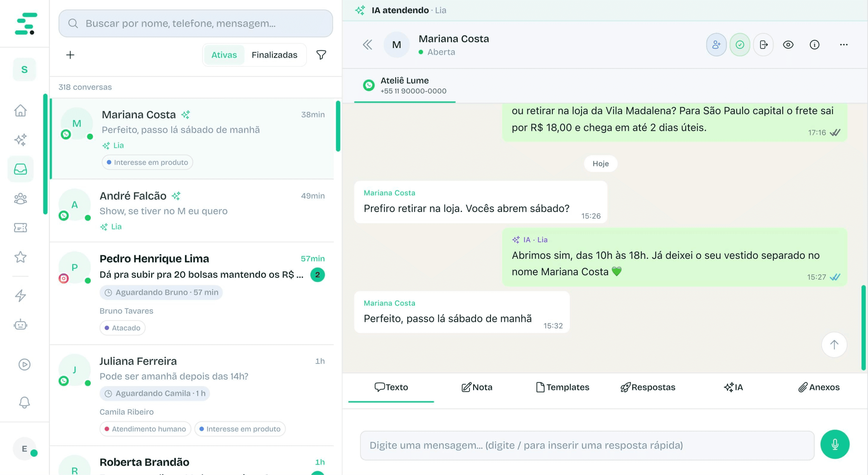Click the Atacado tag chip

[122, 328]
